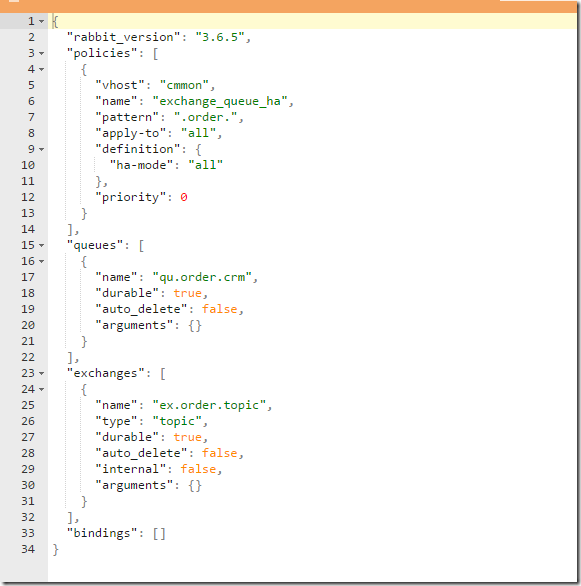Collapse the "policies" array fold arrow on line 3
Screen dimensions: 581x586
point(41,54)
